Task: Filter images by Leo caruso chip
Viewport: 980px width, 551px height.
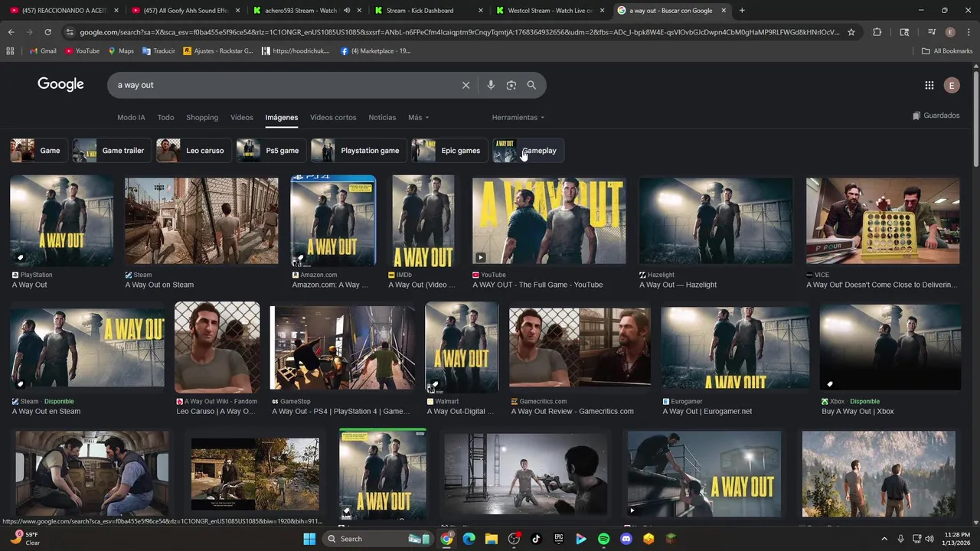Action: coord(192,151)
